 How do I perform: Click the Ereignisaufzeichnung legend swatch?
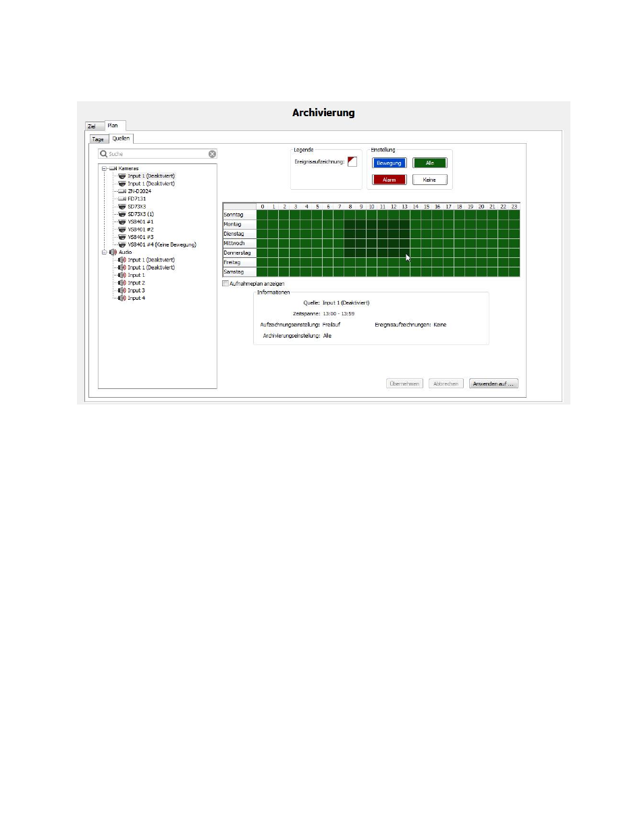point(352,161)
